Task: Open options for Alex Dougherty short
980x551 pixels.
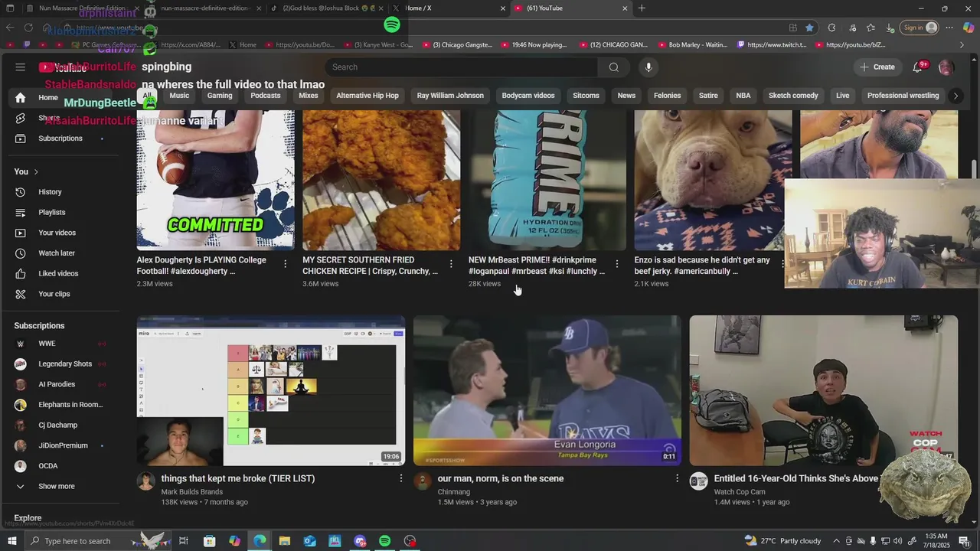Action: point(285,264)
